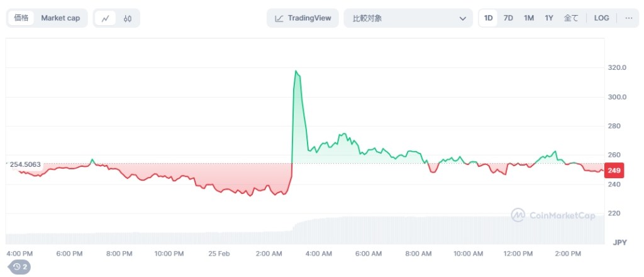Click the red 249 current price label
This screenshot has width=644, height=277.
(x=614, y=170)
